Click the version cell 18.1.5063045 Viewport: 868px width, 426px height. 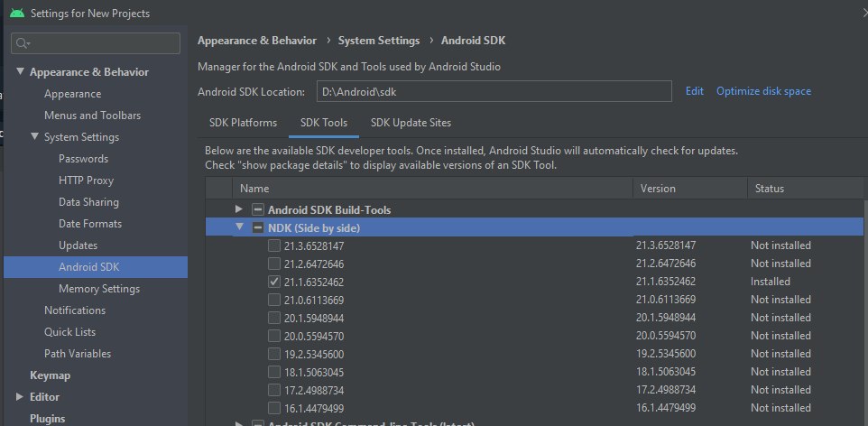pyautogui.click(x=666, y=371)
